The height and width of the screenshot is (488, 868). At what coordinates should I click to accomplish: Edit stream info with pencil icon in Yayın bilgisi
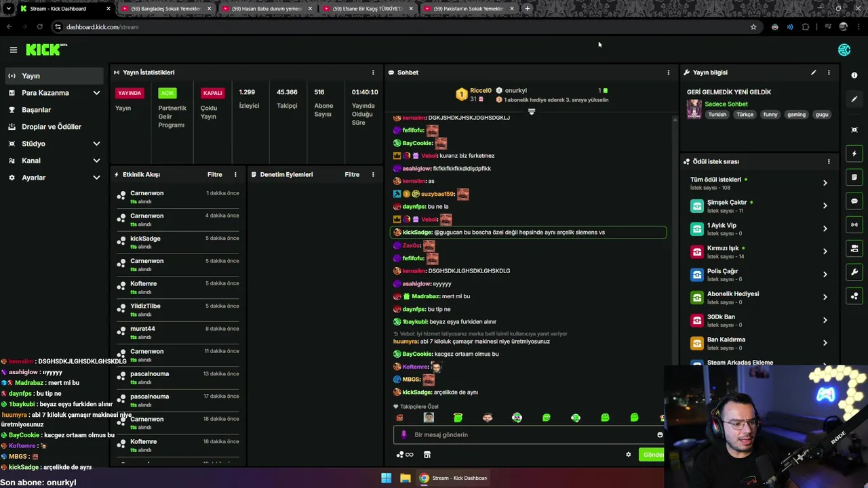[x=814, y=73]
